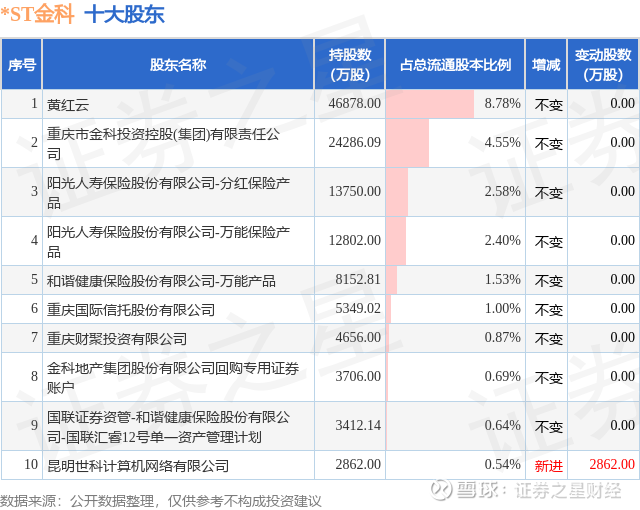
Task: Click row number 5
Action: tap(34, 279)
